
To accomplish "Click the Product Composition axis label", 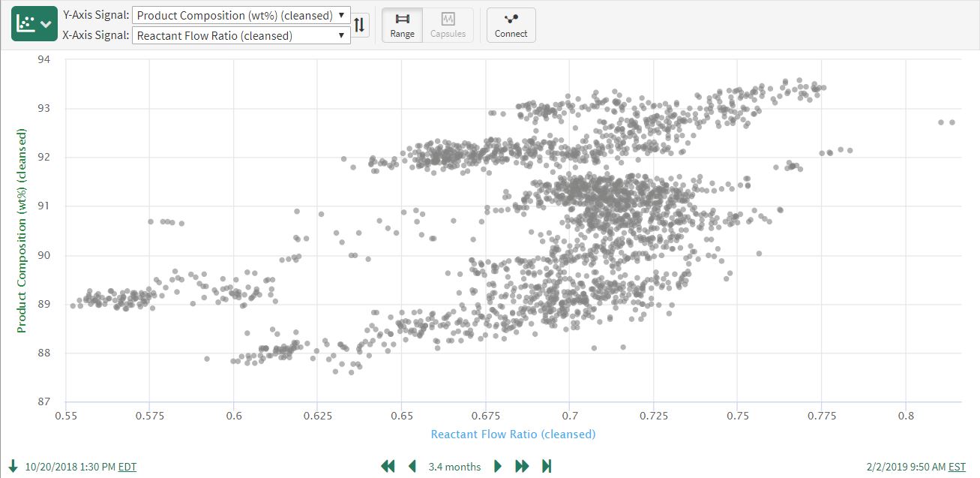I will click(22, 231).
